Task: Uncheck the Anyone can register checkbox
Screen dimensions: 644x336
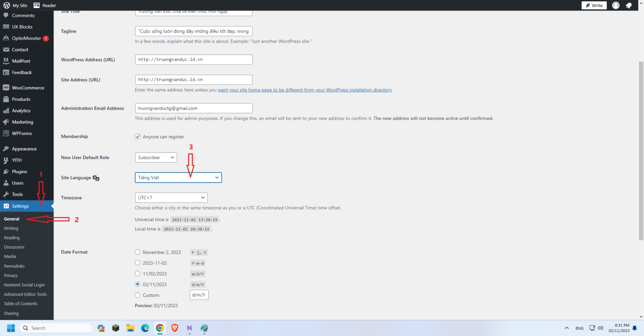Action: tap(138, 137)
